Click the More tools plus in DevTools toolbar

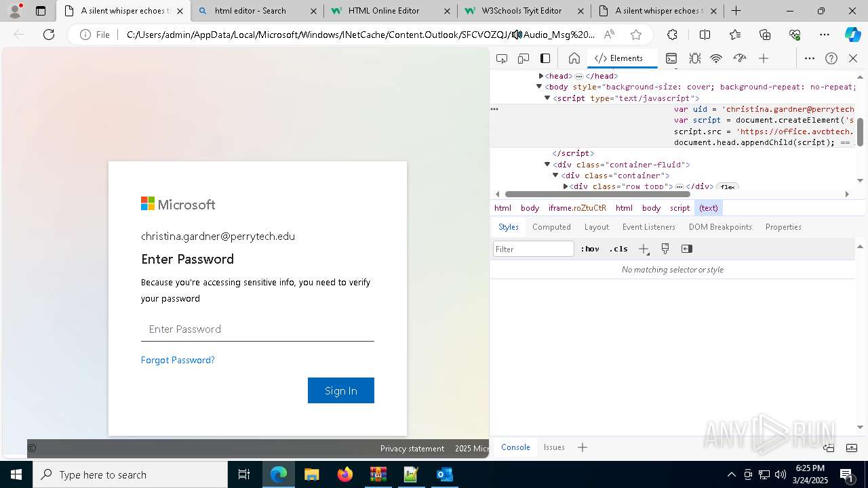click(x=764, y=58)
